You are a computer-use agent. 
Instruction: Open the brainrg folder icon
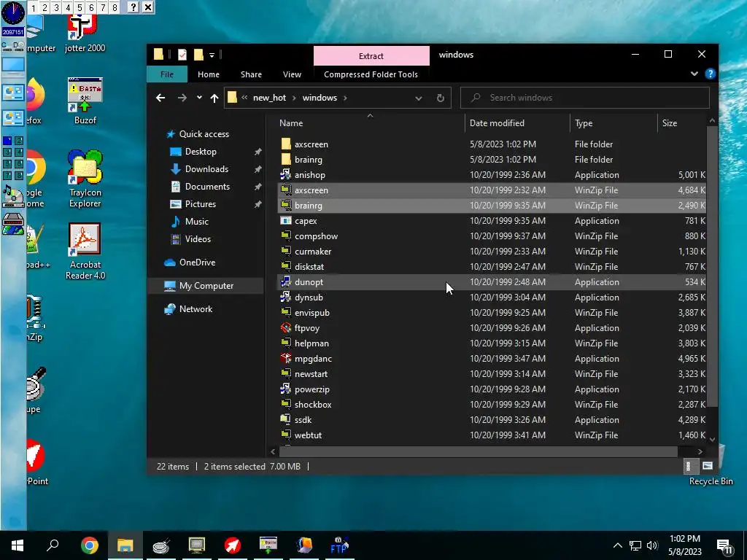click(x=285, y=159)
